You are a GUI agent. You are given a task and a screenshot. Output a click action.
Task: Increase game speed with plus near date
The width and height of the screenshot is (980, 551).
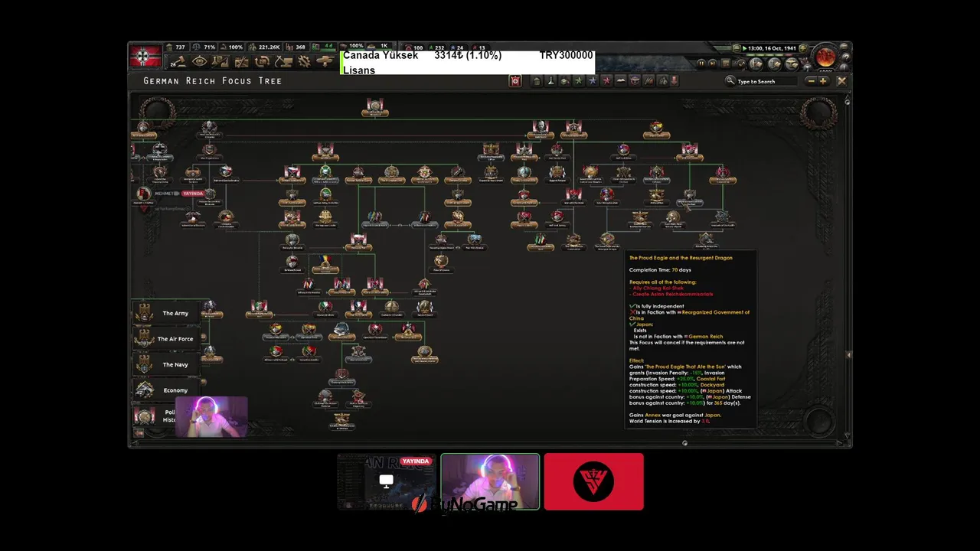click(x=802, y=49)
